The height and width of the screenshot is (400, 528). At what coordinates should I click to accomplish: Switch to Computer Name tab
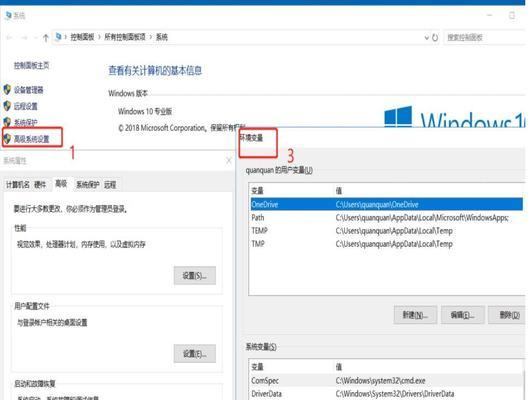[x=18, y=185]
